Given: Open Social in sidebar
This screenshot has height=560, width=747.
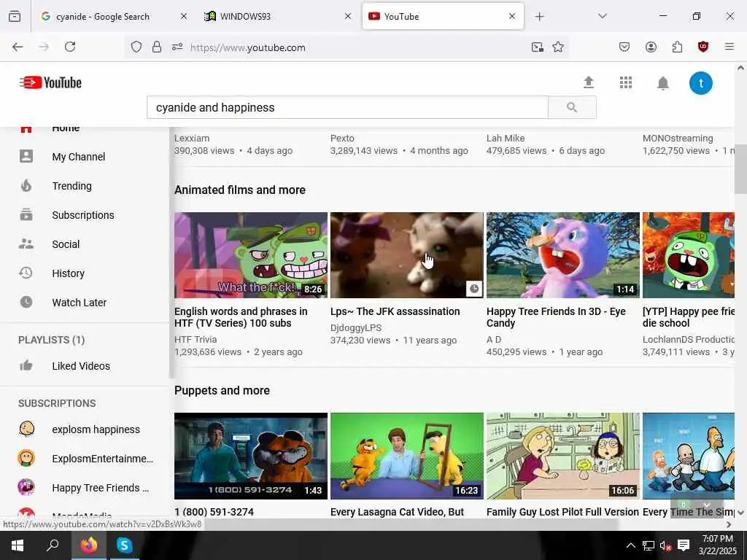Looking at the screenshot, I should click(x=66, y=244).
